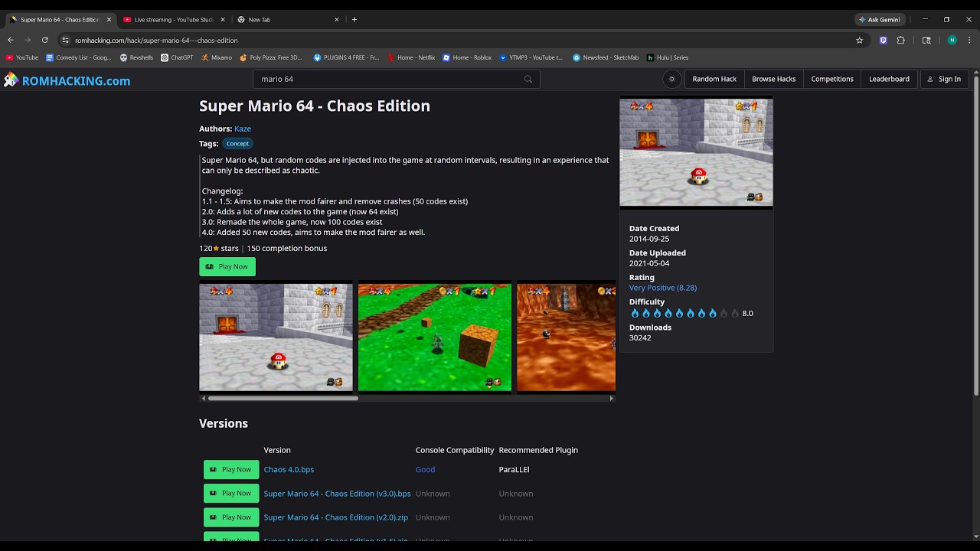Open the Home - Netflix bookmark
This screenshot has height=551, width=980.
(x=411, y=57)
